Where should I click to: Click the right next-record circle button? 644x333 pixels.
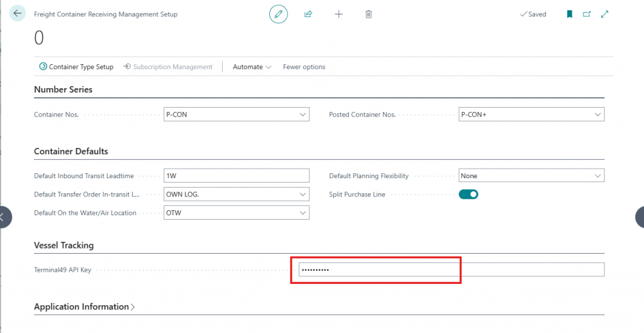tap(640, 217)
